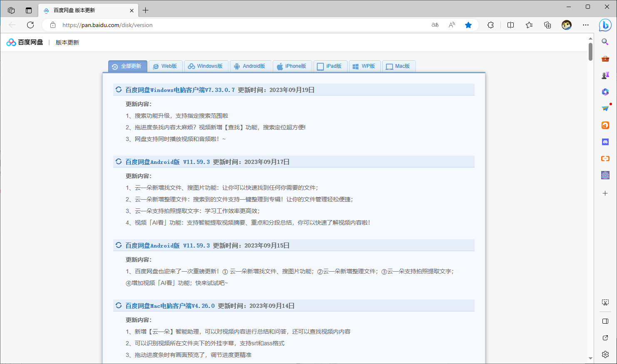Click the address bar URL field
Image resolution: width=617 pixels, height=364 pixels.
click(241, 25)
